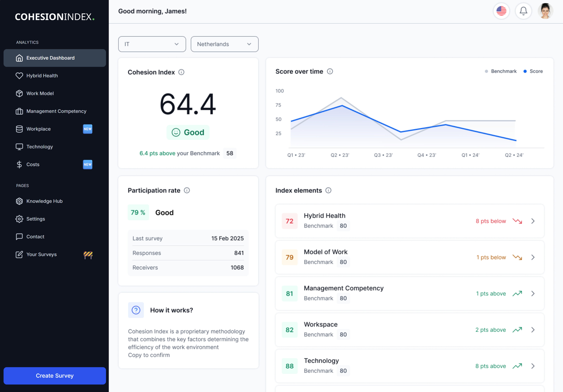563x392 pixels.
Task: Open Knowledge Hub page
Action: tap(55, 201)
